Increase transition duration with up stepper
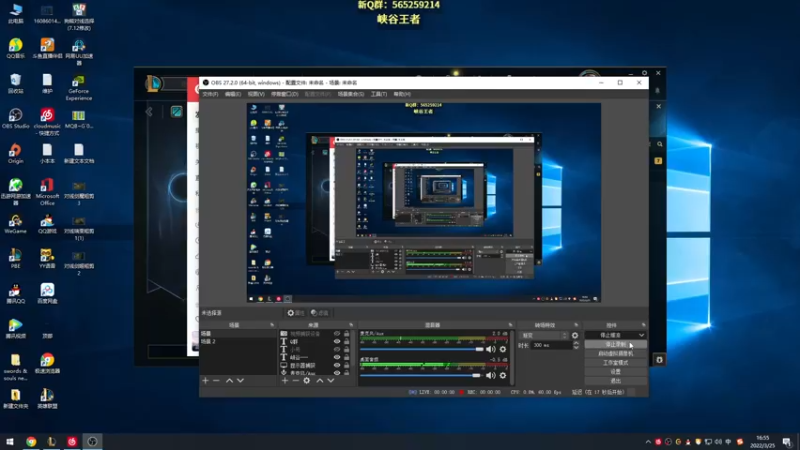Image resolution: width=800 pixels, height=450 pixels. [576, 343]
